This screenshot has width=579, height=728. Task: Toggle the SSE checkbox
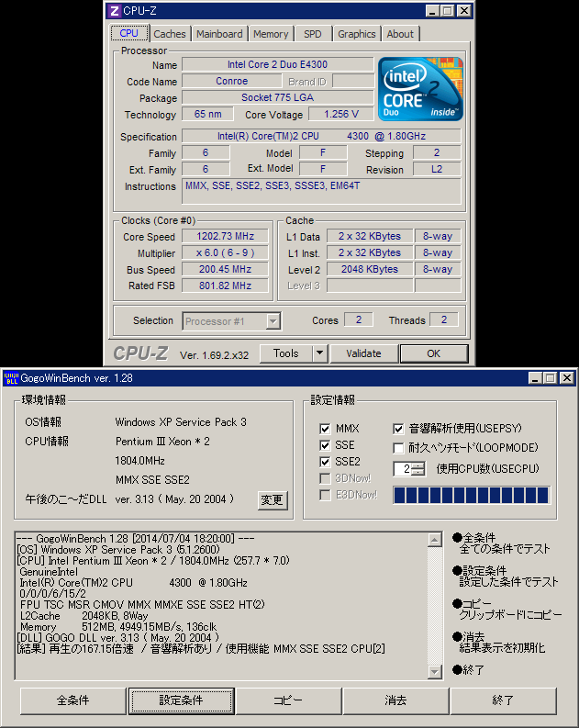point(325,445)
